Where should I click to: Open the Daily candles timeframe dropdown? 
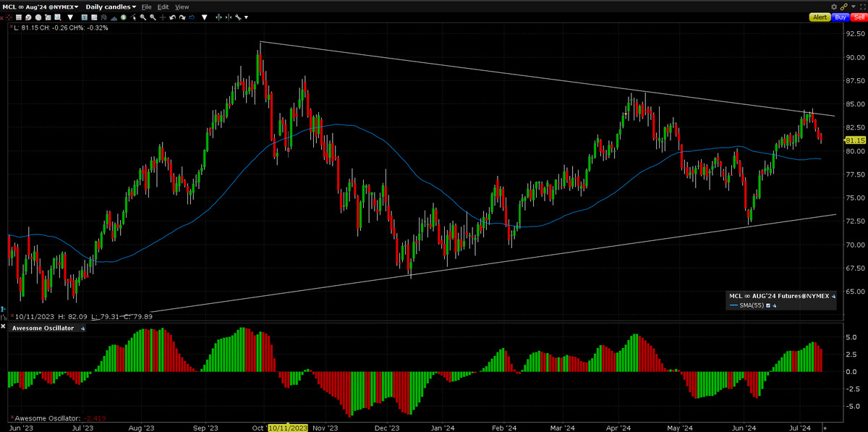(109, 7)
